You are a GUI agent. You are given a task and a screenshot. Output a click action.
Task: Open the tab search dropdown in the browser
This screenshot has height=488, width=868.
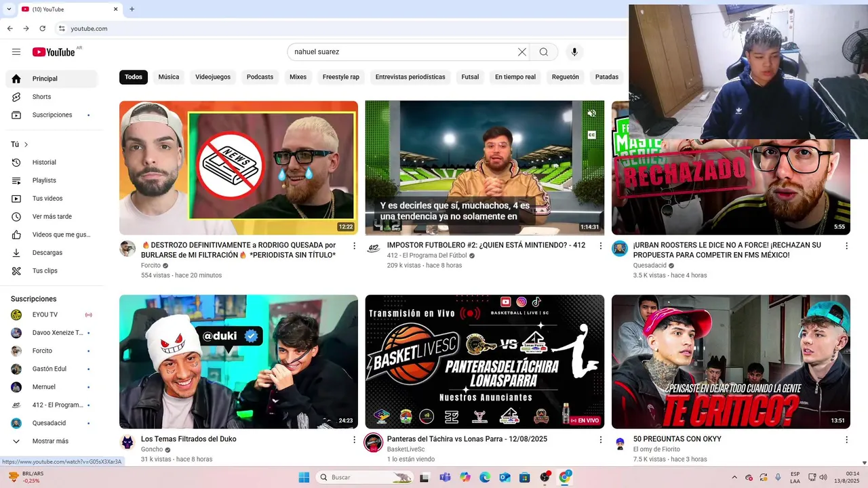click(x=9, y=9)
